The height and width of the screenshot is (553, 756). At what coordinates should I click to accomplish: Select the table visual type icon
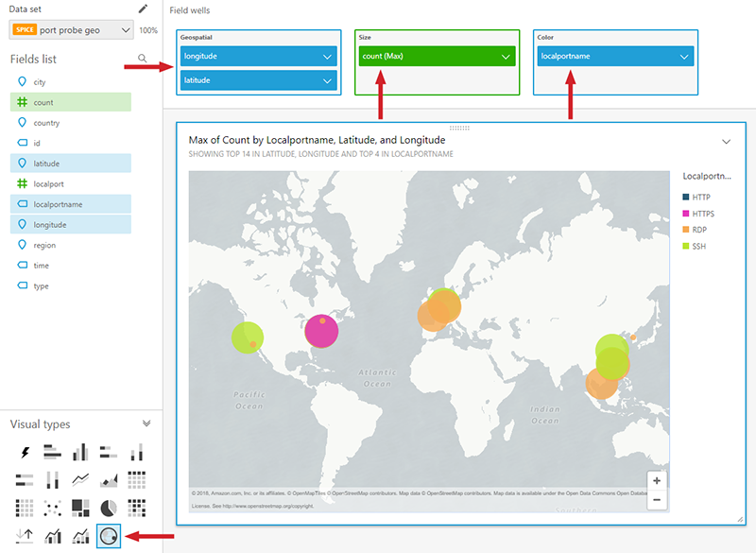(x=25, y=508)
